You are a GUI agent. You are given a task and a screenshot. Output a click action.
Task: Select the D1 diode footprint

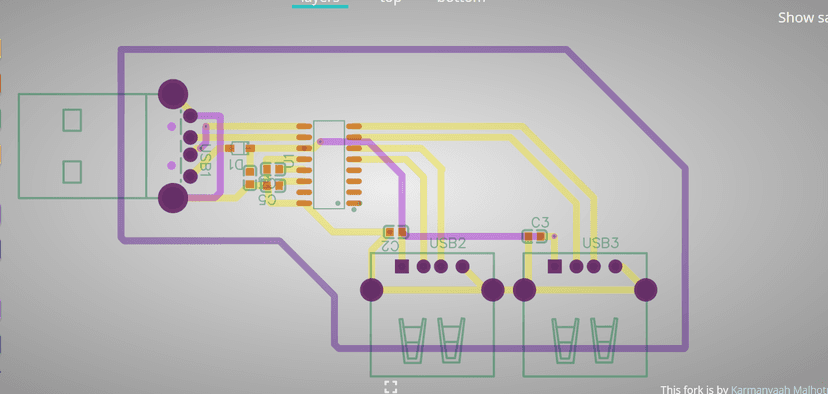pyautogui.click(x=240, y=148)
